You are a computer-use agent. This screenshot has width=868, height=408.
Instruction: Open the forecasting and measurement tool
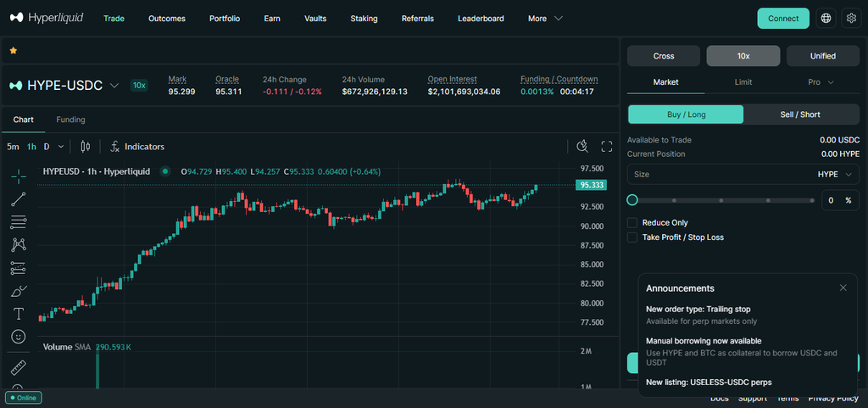[x=19, y=268]
